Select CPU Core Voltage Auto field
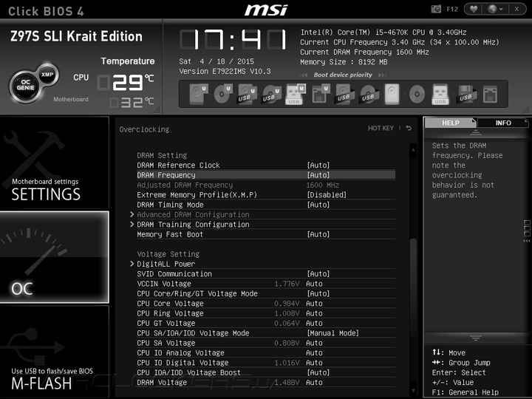Viewport: 532px width, 399px height. 314,304
